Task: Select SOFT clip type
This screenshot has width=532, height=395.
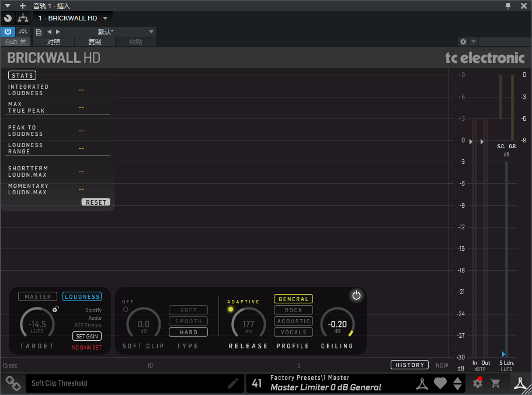Action: pyautogui.click(x=188, y=310)
